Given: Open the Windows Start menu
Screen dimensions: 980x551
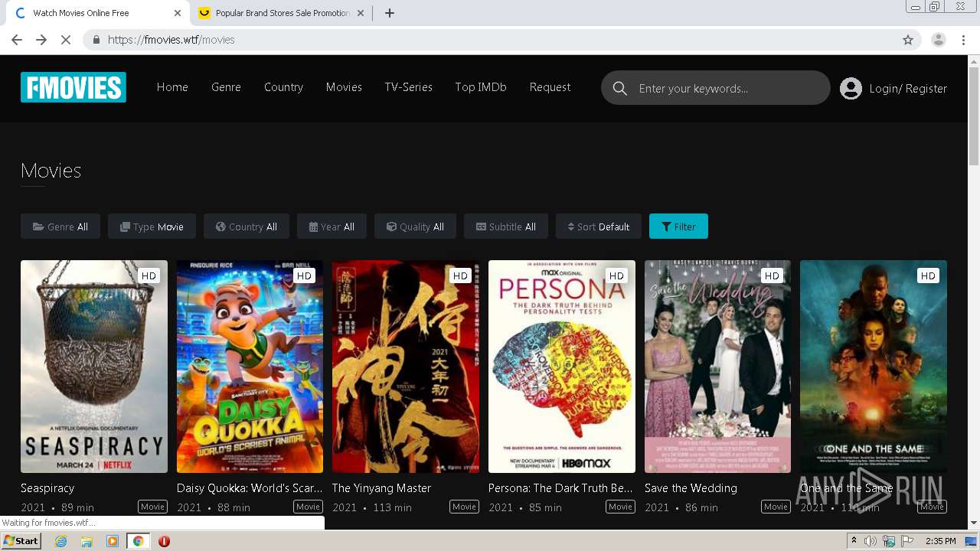Looking at the screenshot, I should click(x=21, y=541).
